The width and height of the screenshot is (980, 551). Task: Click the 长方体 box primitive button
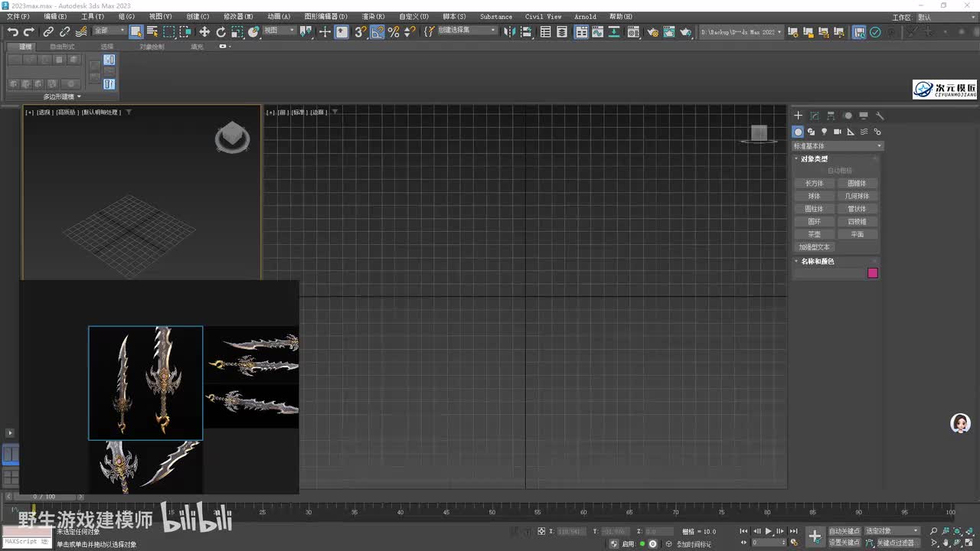pos(814,184)
